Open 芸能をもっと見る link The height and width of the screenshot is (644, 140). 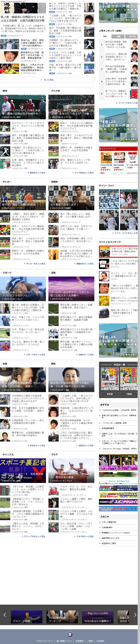85,445
